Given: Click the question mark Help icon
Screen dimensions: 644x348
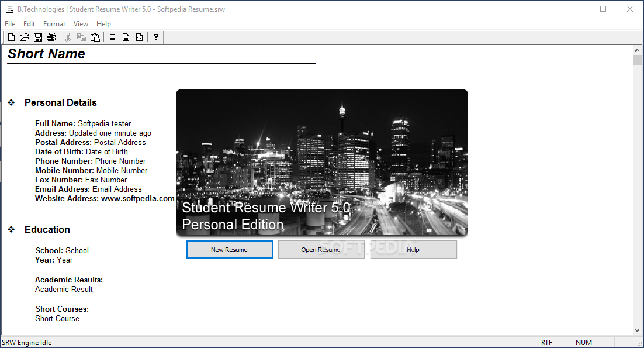Looking at the screenshot, I should pos(156,37).
